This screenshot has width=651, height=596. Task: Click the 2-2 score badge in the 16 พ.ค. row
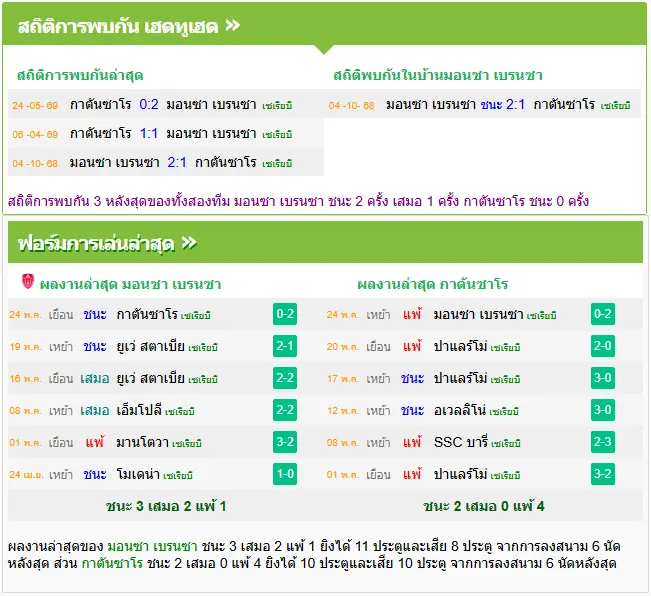285,378
